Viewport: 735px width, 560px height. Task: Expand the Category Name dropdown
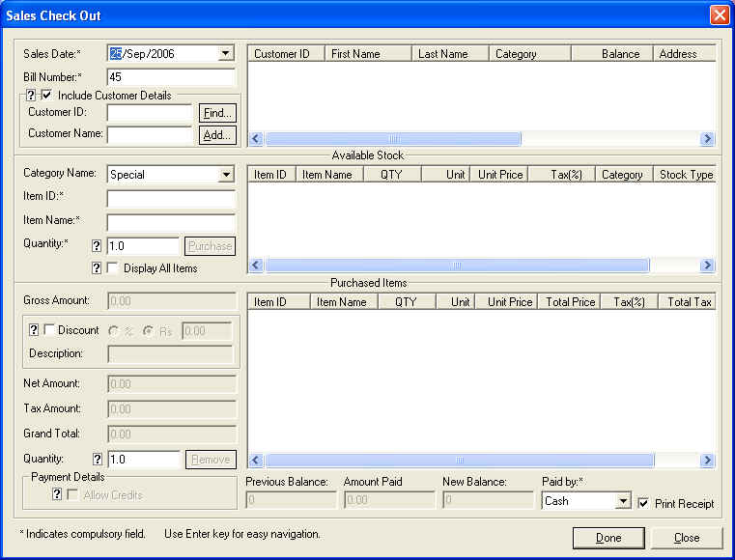226,175
